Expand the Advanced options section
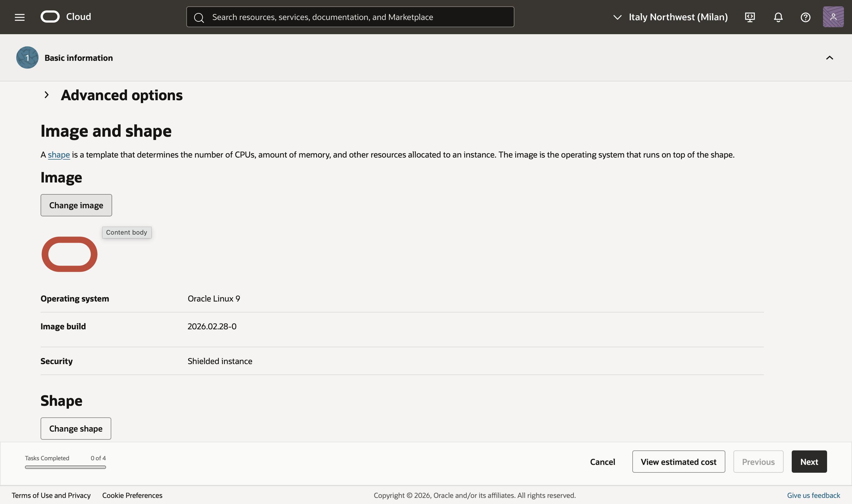The image size is (852, 504). (47, 95)
